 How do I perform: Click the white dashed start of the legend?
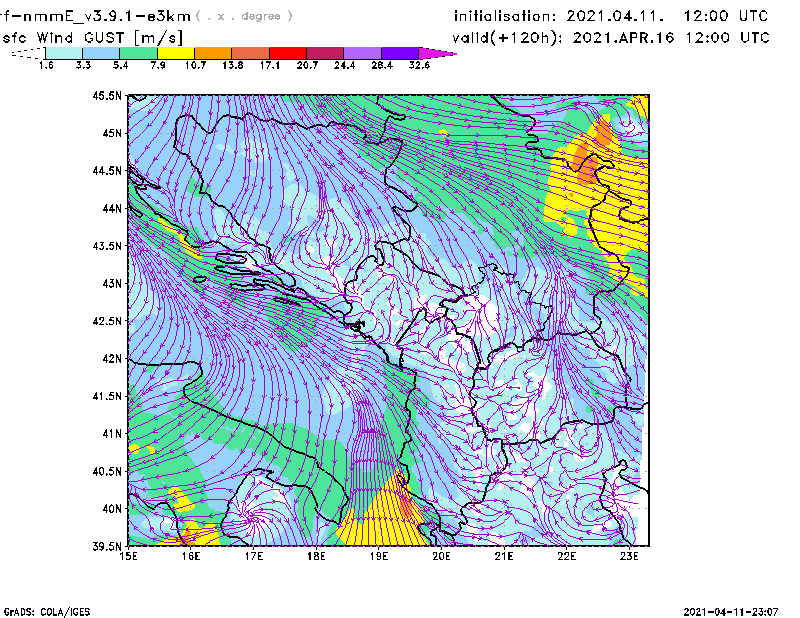tap(28, 53)
